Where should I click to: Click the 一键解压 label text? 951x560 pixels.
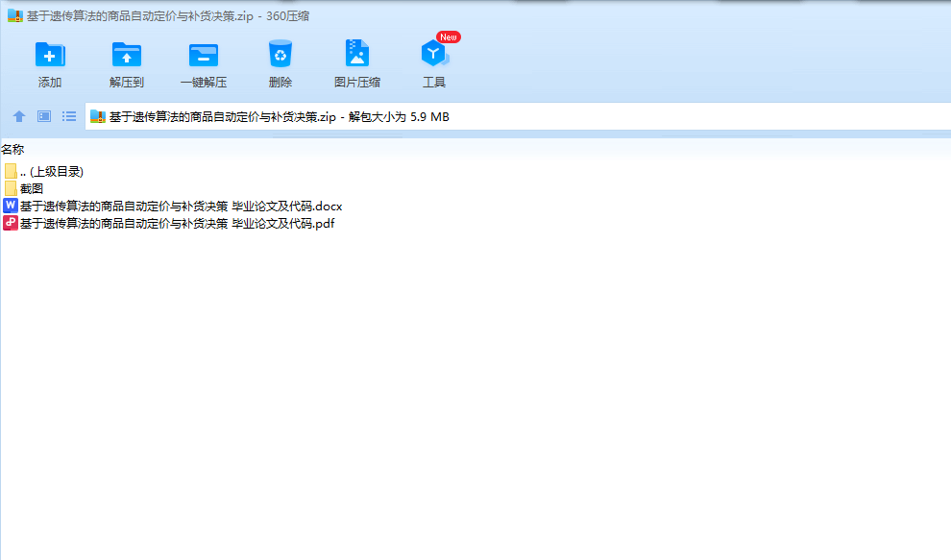(x=204, y=83)
